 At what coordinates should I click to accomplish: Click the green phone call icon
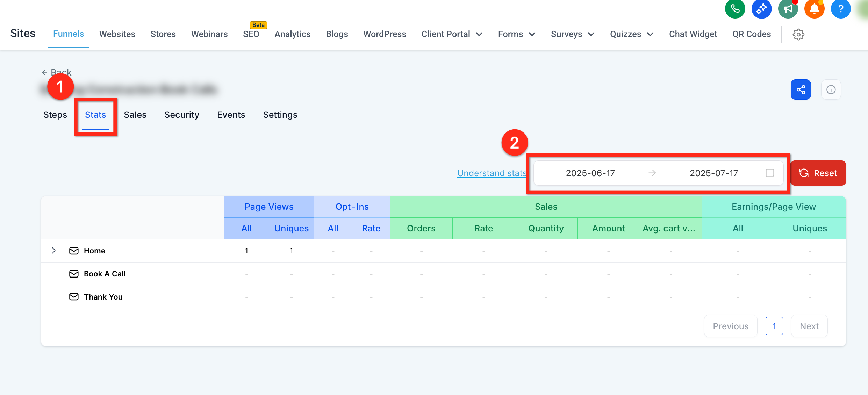click(735, 9)
